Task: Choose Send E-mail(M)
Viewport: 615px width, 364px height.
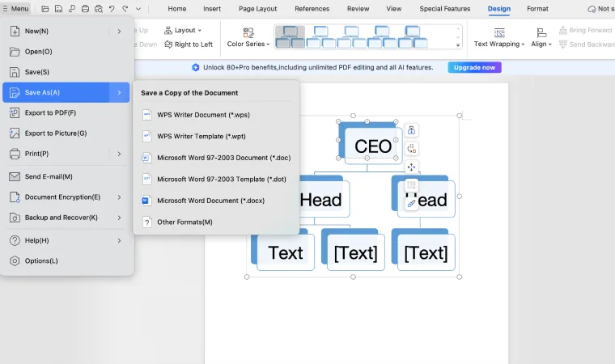Action: (66, 176)
